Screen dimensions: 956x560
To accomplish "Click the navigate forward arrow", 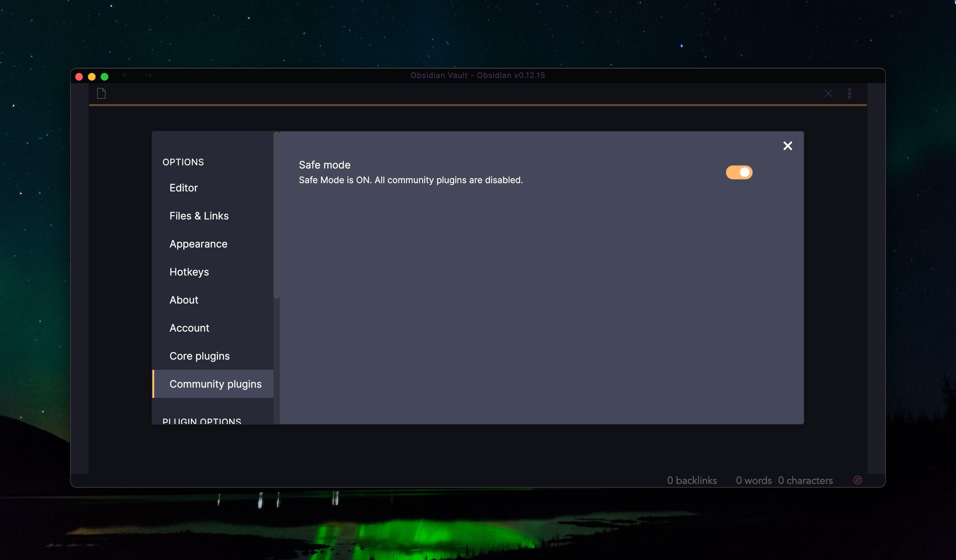I will point(148,75).
